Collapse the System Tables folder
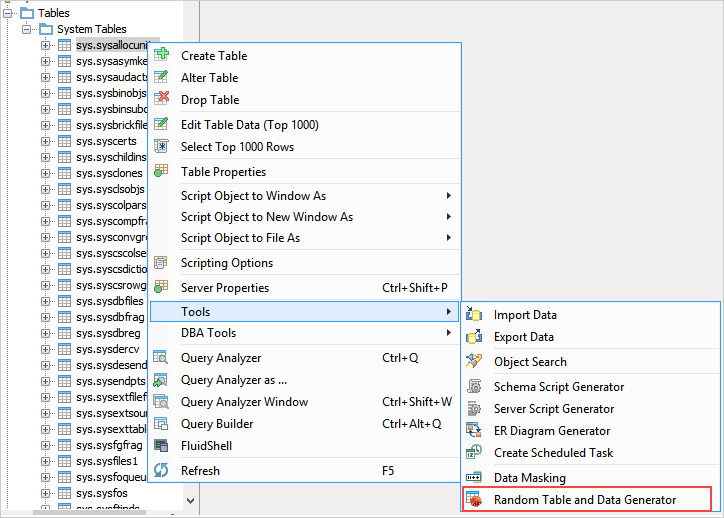The width and height of the screenshot is (724, 518). coord(28,29)
